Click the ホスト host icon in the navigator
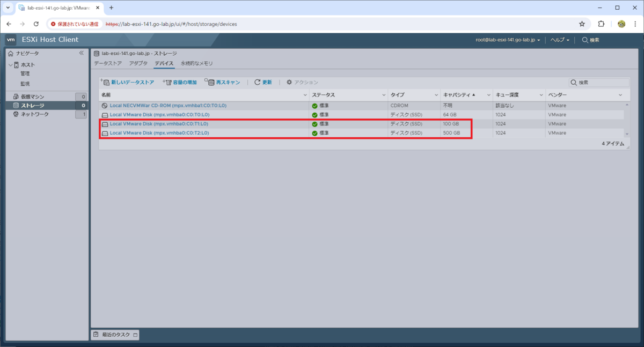This screenshot has width=644, height=347. coord(16,65)
